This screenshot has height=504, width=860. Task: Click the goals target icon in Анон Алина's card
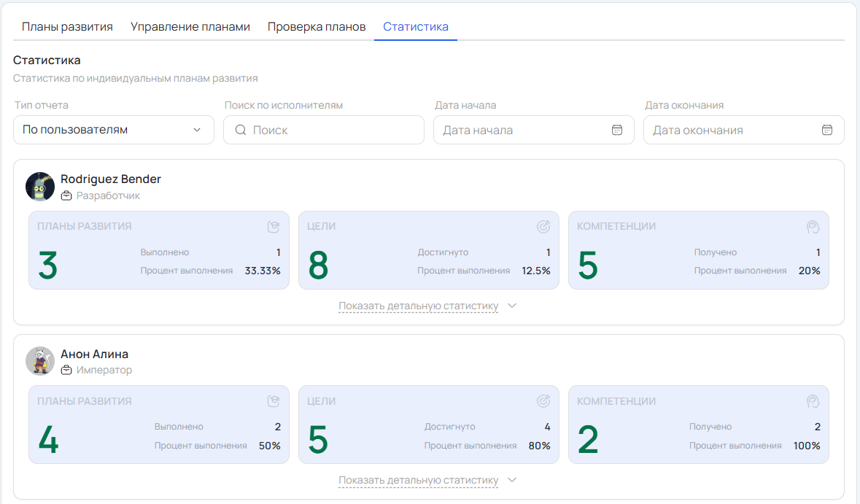543,401
